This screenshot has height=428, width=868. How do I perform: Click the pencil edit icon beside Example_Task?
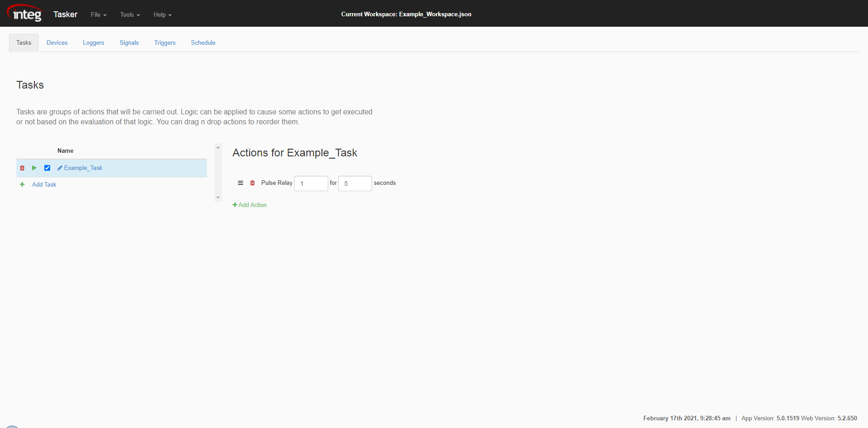click(x=60, y=168)
